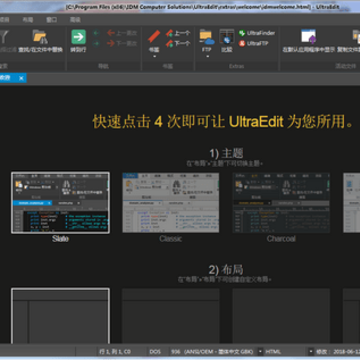Select the Classic theme thumbnail

tap(171, 203)
